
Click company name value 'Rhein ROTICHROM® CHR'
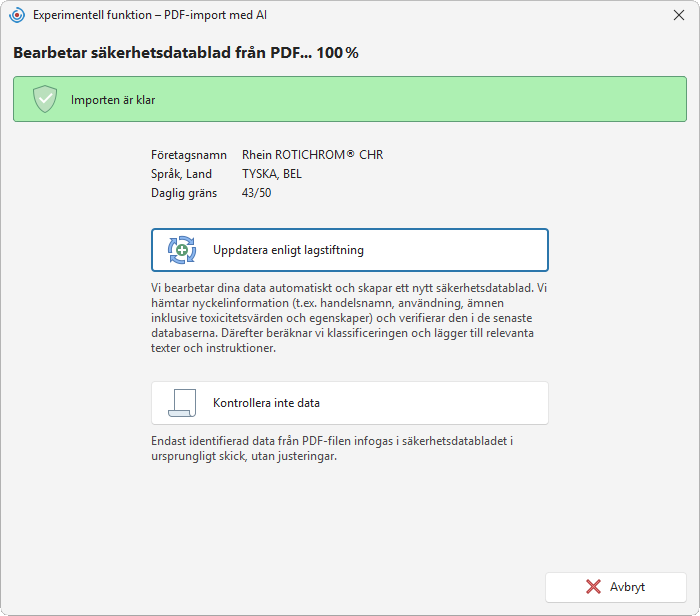point(312,155)
